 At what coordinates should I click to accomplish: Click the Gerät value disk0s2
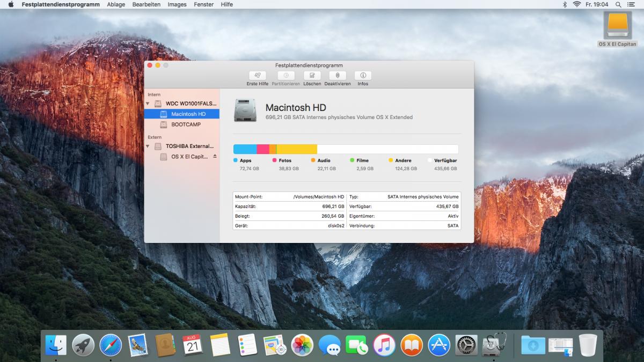(336, 226)
